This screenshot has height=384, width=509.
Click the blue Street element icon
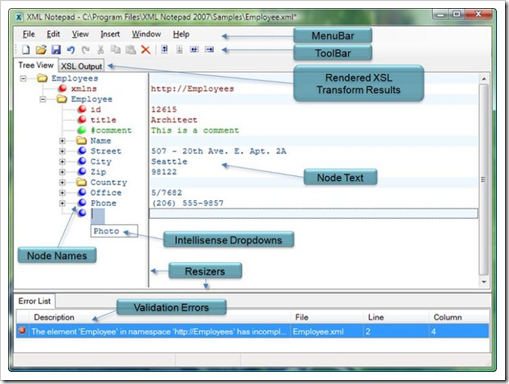coord(82,151)
